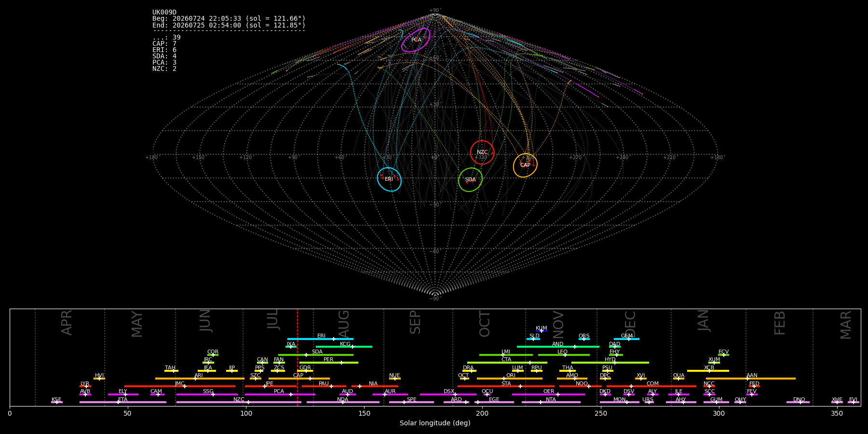Screen dimensions: 868x434
Task: Click the red NZC radiant circle on sky map
Action: (x=482, y=152)
